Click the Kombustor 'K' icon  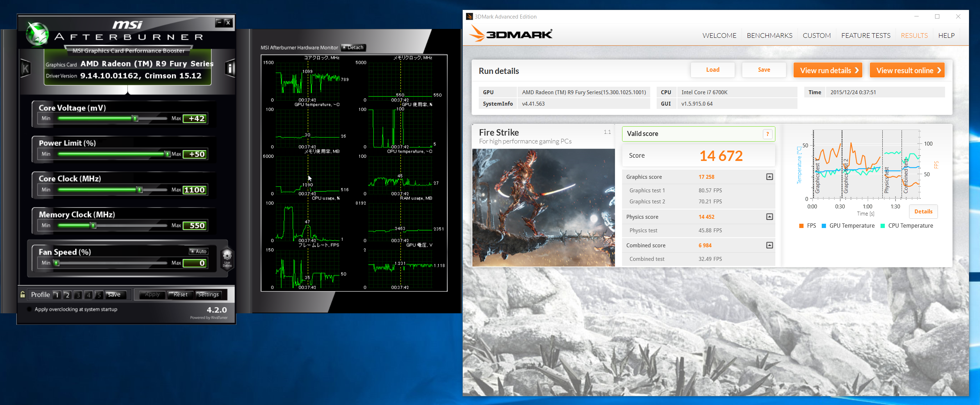25,69
